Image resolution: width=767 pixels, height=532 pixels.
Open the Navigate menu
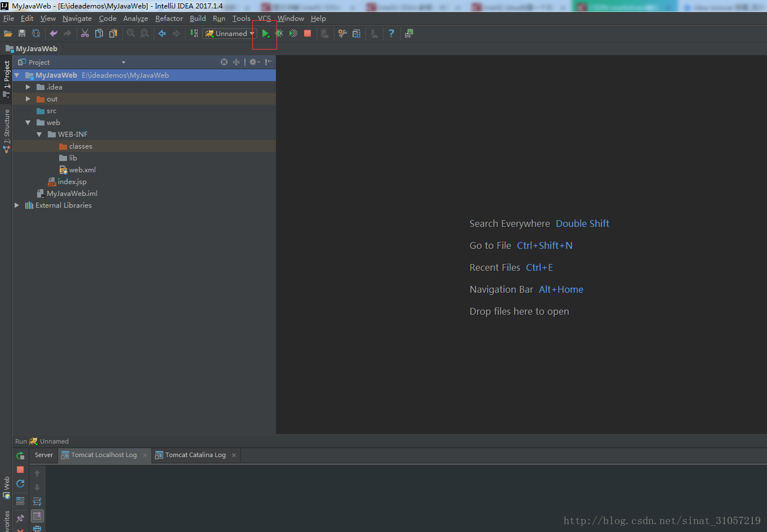point(77,19)
